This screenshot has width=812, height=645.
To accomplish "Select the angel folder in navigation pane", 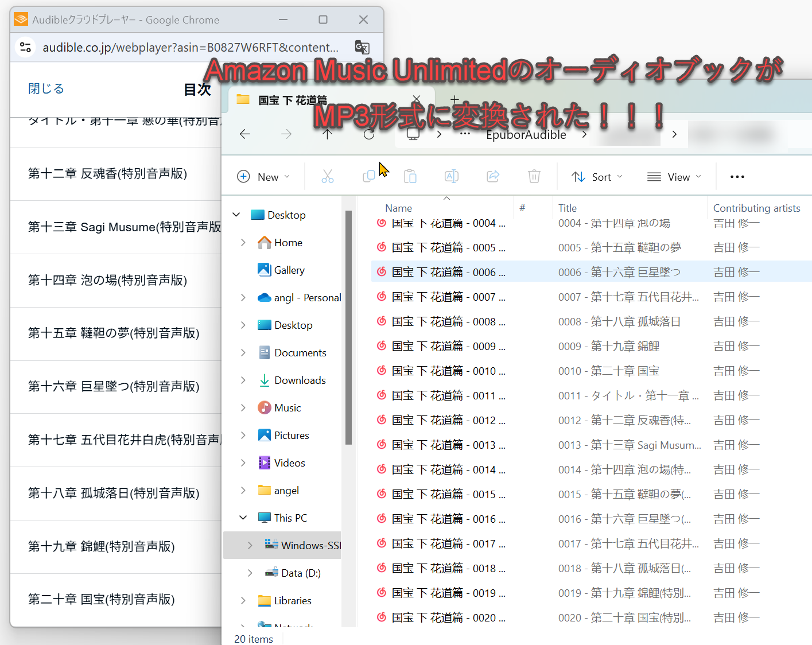I will pyautogui.click(x=286, y=491).
